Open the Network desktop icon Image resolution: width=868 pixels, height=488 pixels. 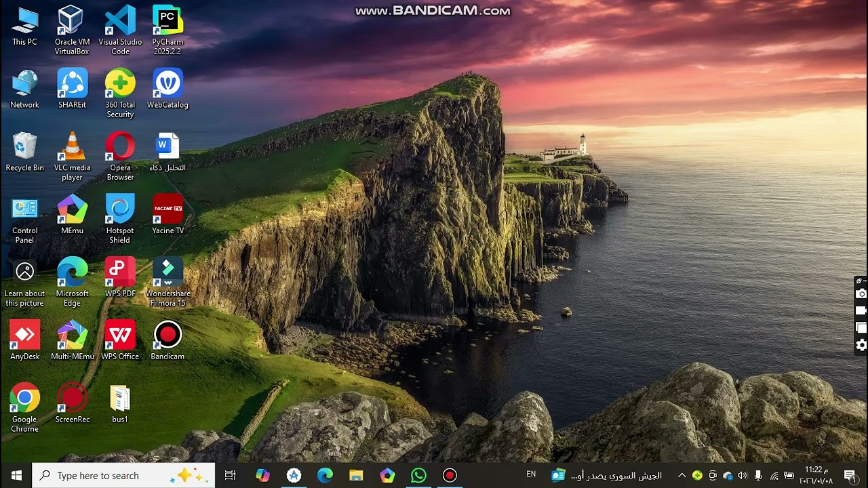24,89
